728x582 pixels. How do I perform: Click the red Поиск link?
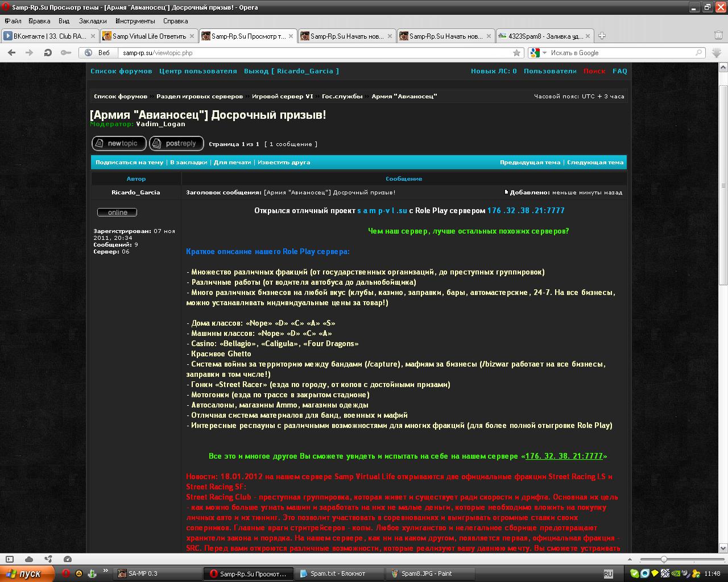pyautogui.click(x=594, y=71)
